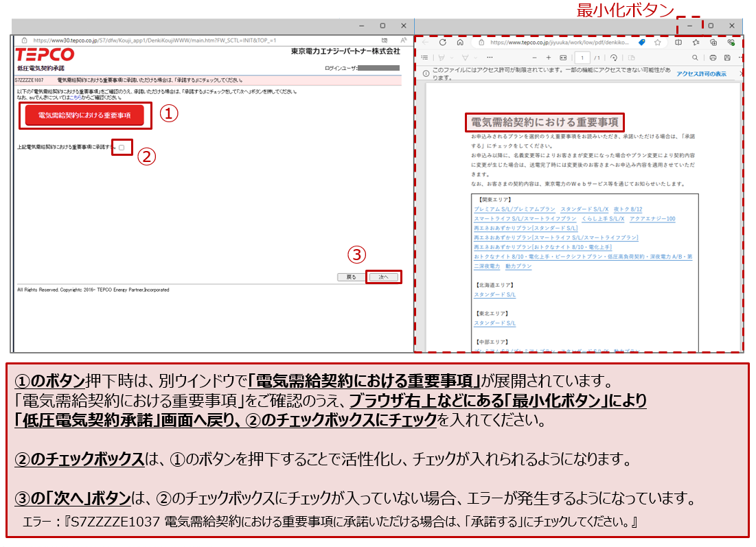
Task: Click the 電気需給契約における重要事項 PDF heading
Action: (x=545, y=122)
